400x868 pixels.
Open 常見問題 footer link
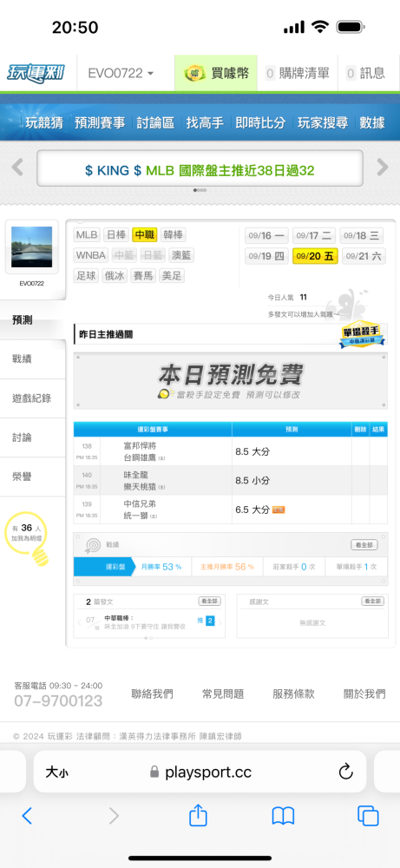[x=223, y=694]
